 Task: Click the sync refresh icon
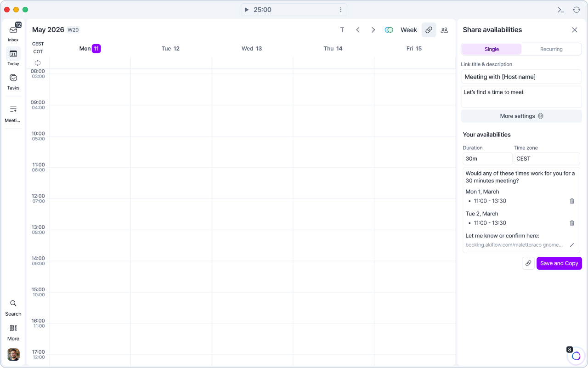click(577, 10)
